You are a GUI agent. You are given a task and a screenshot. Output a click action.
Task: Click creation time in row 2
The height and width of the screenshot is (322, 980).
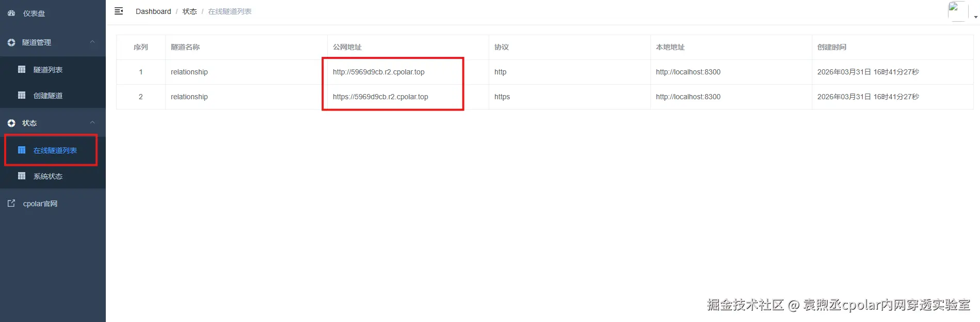pos(868,97)
